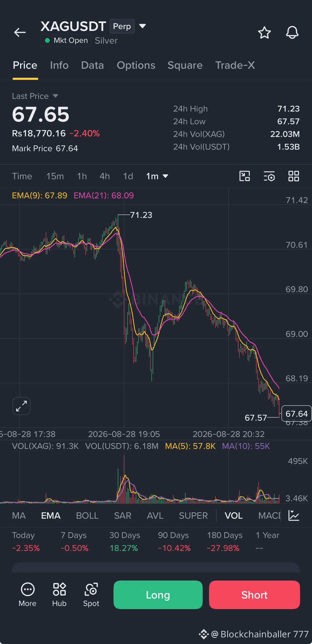The image size is (312, 644).
Task: Enable the BOLL indicator
Action: click(x=87, y=516)
